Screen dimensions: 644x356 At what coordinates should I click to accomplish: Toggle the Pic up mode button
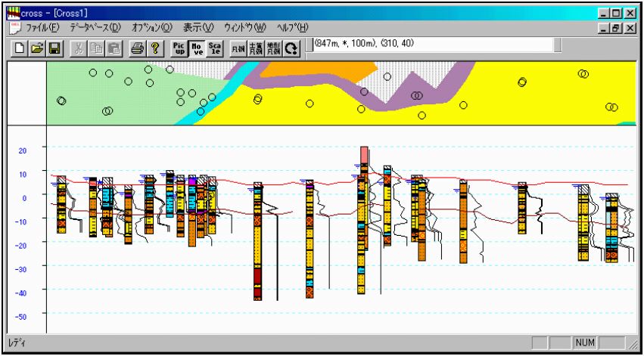[x=179, y=49]
